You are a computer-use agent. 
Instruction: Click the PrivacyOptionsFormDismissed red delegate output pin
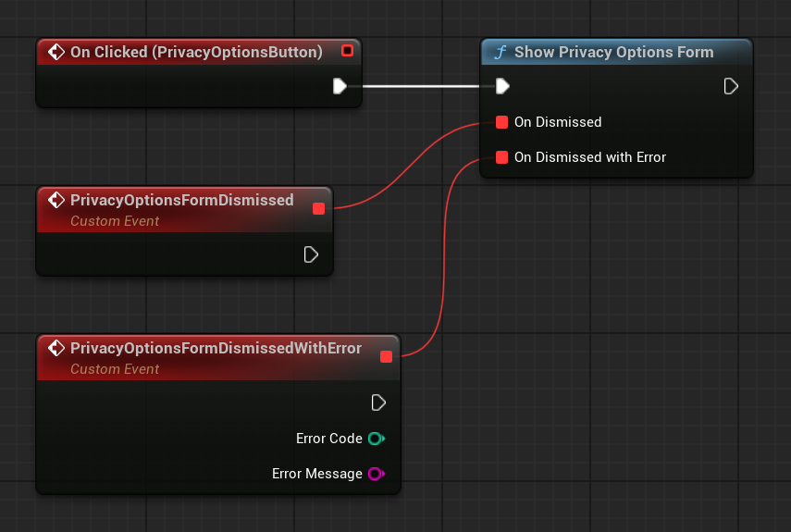(318, 208)
